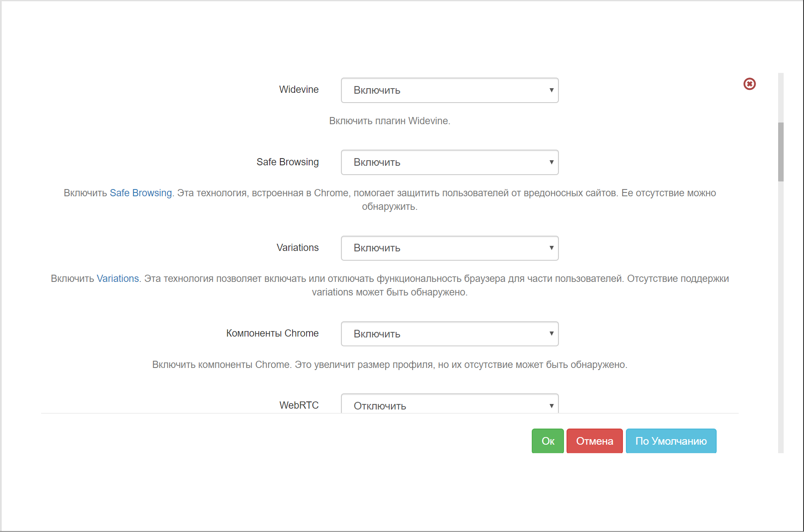Open the Widevine dropdown
804x532 pixels.
[449, 90]
